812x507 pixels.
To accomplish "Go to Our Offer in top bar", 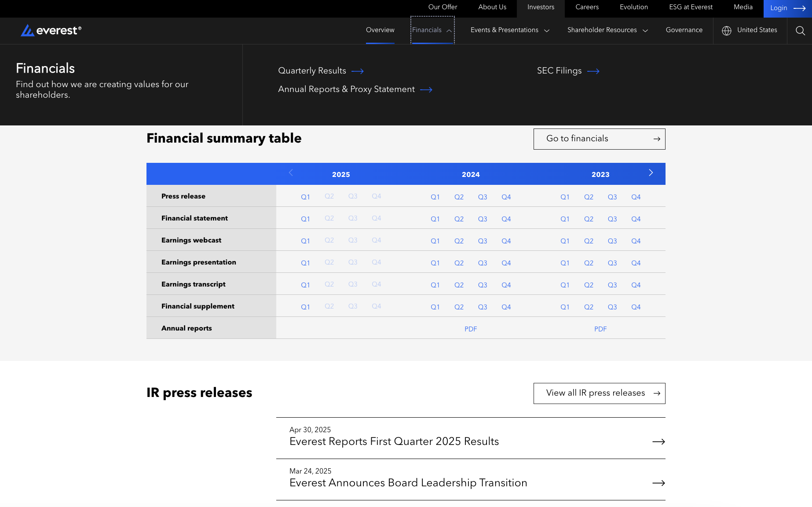I will click(x=443, y=7).
